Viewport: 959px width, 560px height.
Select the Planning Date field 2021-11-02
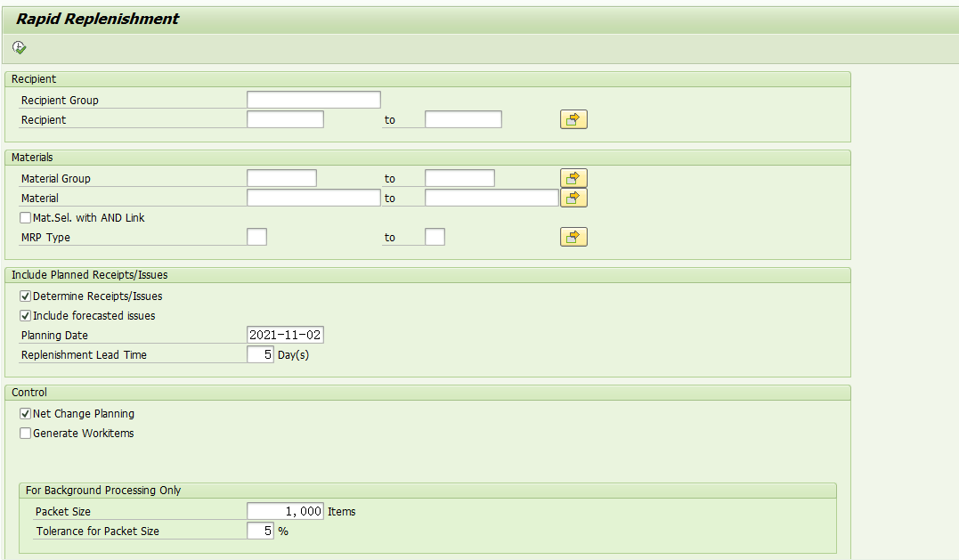[x=285, y=335]
